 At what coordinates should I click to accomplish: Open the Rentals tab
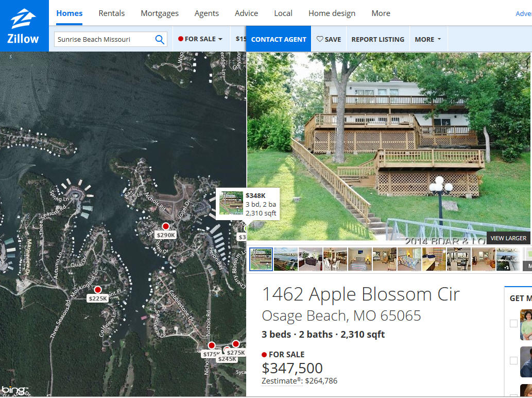[112, 13]
